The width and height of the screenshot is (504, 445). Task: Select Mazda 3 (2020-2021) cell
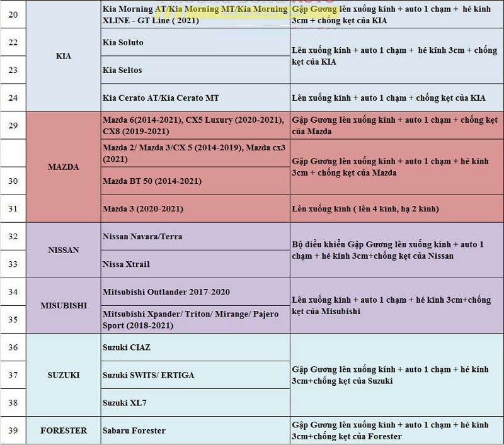click(x=195, y=209)
